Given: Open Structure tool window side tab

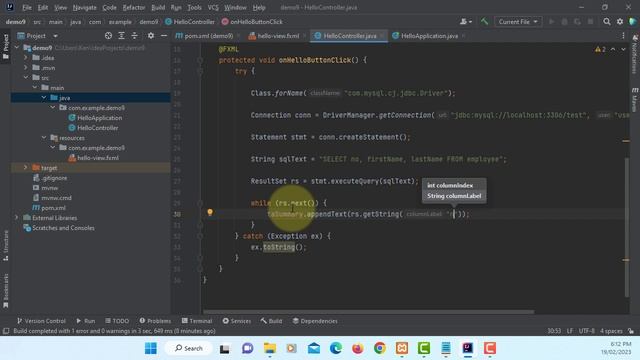Looking at the screenshot, I should pos(6,246).
